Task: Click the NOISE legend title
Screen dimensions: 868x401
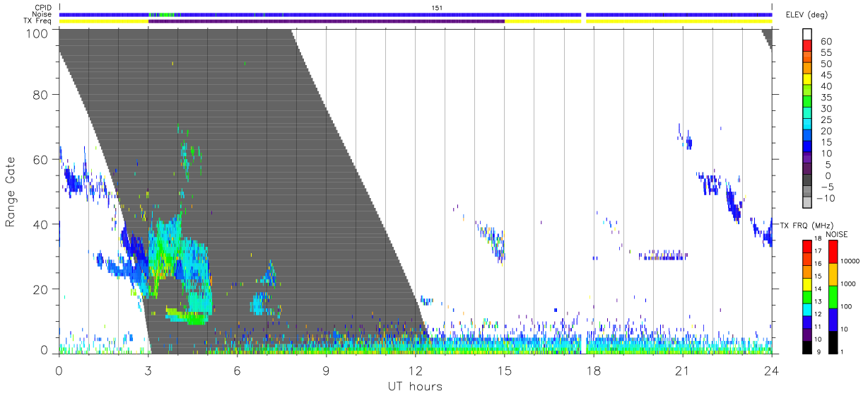Action: click(x=838, y=234)
